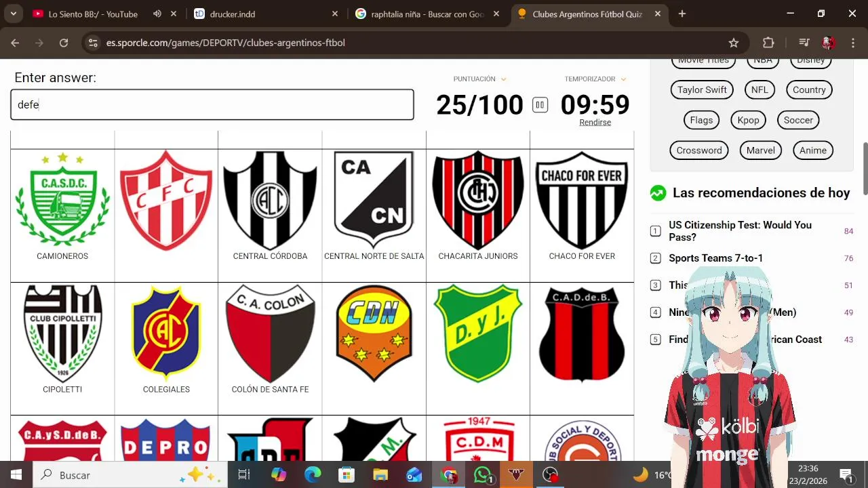Click the green trending chart icon

point(658,193)
